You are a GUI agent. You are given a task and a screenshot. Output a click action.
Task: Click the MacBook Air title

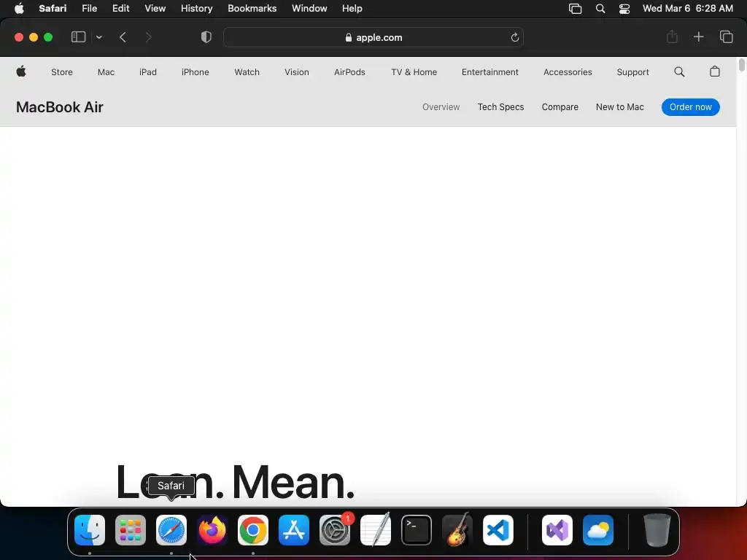pyautogui.click(x=60, y=107)
